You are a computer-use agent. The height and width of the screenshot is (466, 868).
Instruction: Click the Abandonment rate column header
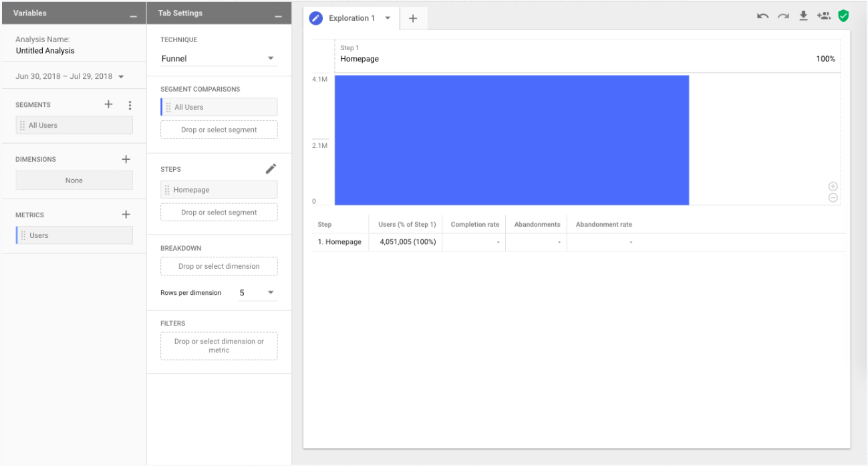pos(604,225)
